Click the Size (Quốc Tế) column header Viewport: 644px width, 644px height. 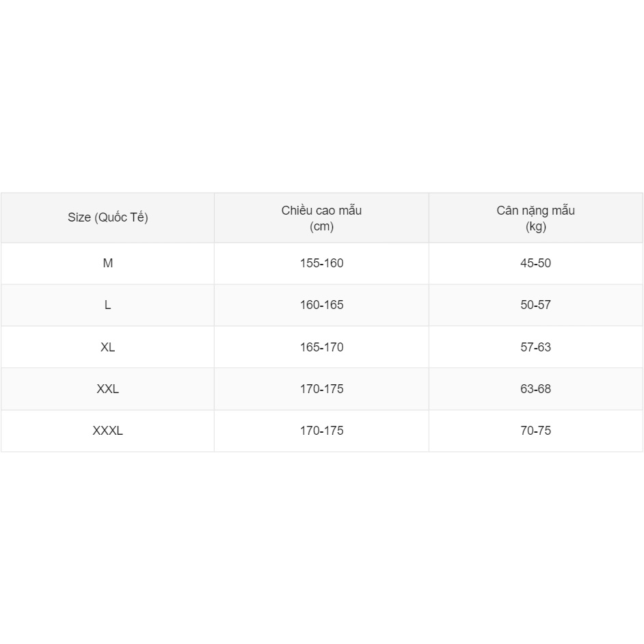point(107,217)
